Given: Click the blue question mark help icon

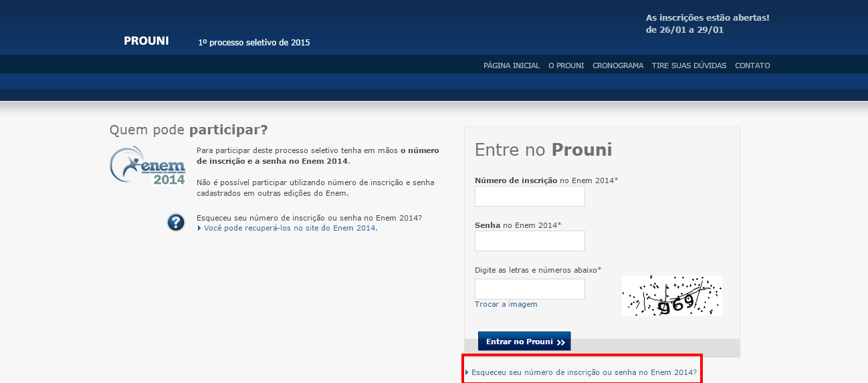Looking at the screenshot, I should pyautogui.click(x=176, y=223).
